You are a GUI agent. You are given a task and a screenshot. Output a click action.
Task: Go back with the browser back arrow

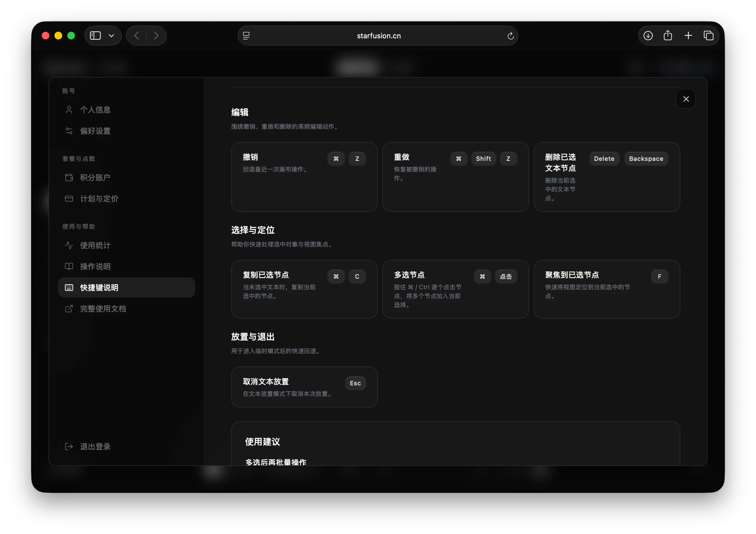[x=137, y=36]
